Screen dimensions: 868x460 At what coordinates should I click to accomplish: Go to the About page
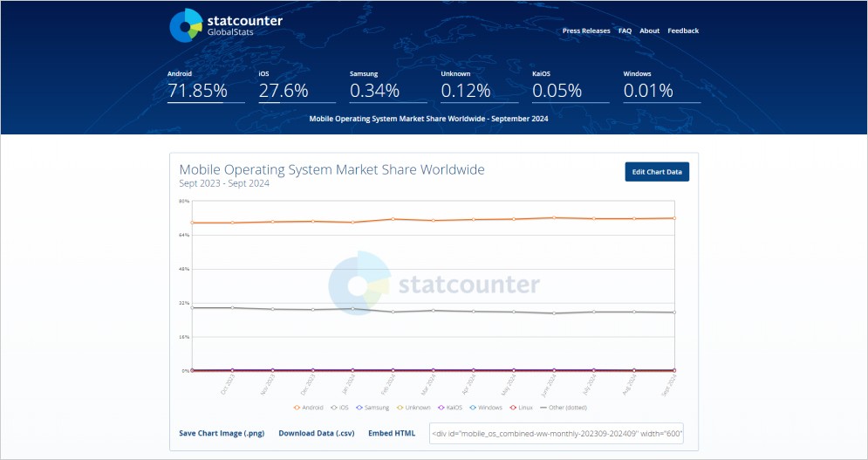(x=649, y=31)
